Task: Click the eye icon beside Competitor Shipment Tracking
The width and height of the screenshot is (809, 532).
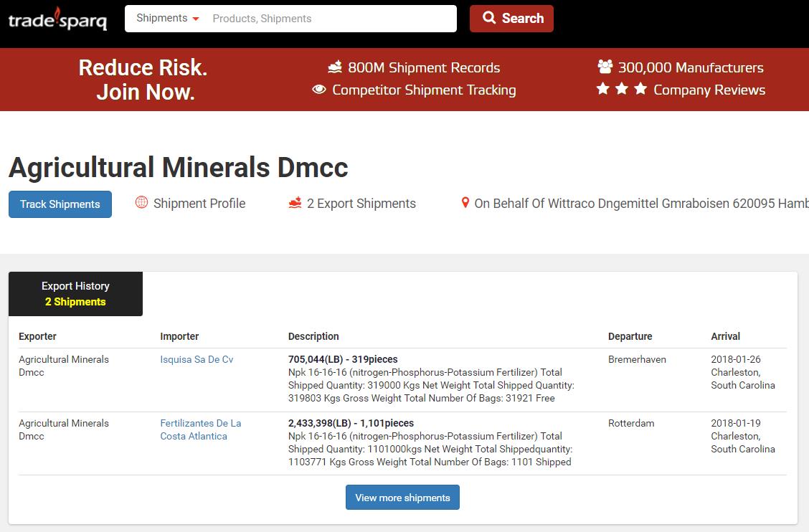Action: [x=319, y=90]
